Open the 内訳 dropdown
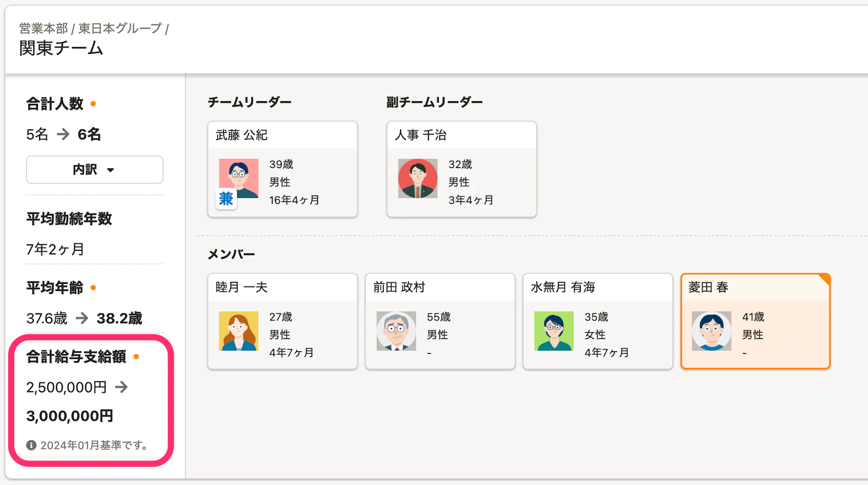Viewport: 868px width, 485px height. coord(94,169)
